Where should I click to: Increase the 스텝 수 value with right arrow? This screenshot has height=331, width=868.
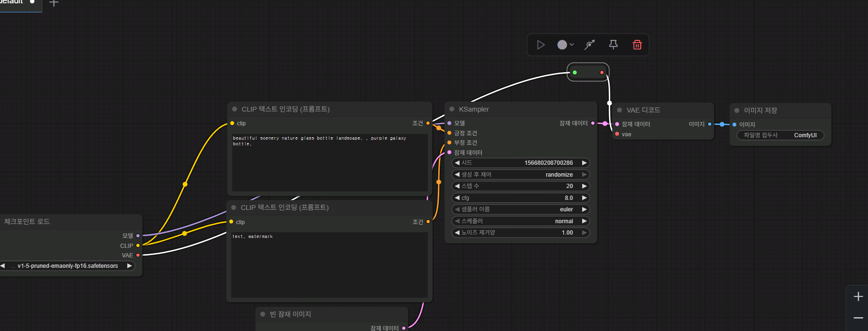click(585, 186)
